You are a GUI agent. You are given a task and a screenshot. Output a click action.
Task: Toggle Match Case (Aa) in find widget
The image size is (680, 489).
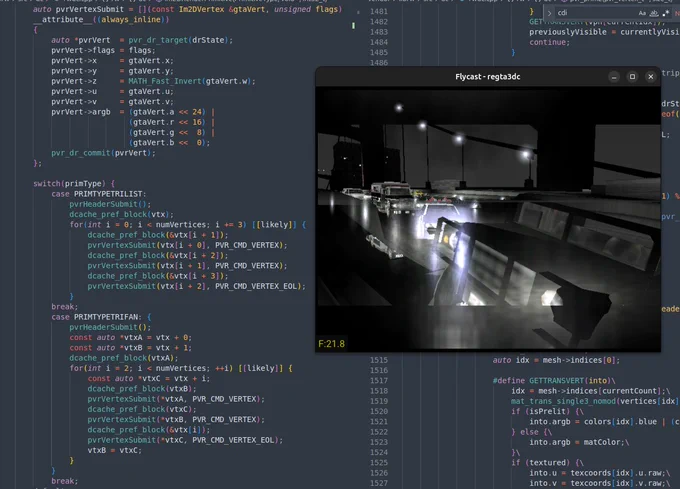coord(642,13)
